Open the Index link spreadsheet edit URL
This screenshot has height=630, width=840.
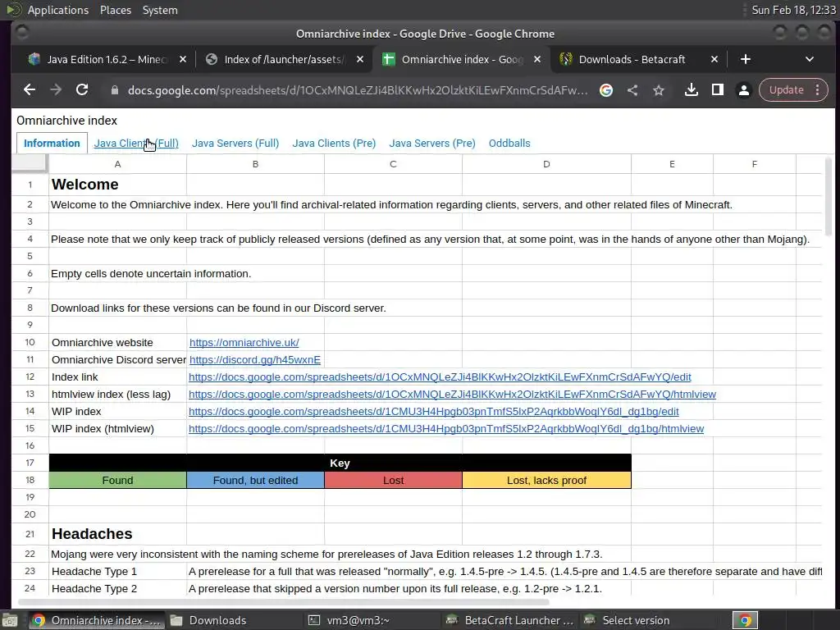(440, 377)
